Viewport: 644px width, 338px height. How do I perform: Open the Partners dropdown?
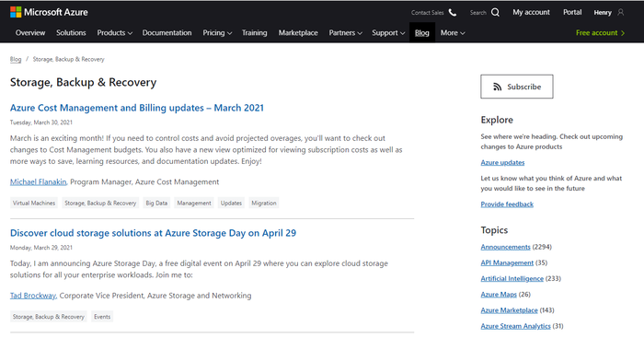click(345, 33)
